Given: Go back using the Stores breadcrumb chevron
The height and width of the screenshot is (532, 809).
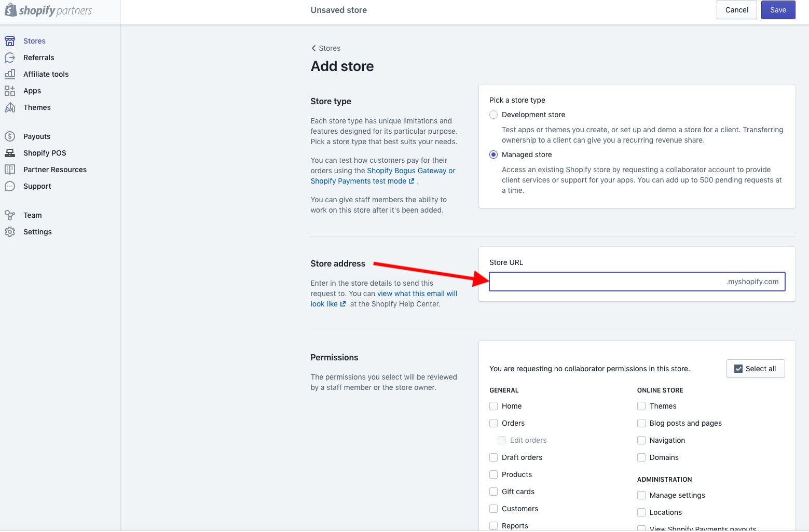Looking at the screenshot, I should [x=314, y=48].
